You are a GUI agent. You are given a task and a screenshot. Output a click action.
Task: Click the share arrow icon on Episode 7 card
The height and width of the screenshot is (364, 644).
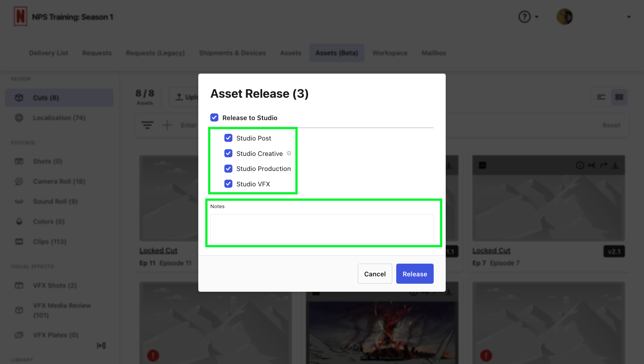604,165
